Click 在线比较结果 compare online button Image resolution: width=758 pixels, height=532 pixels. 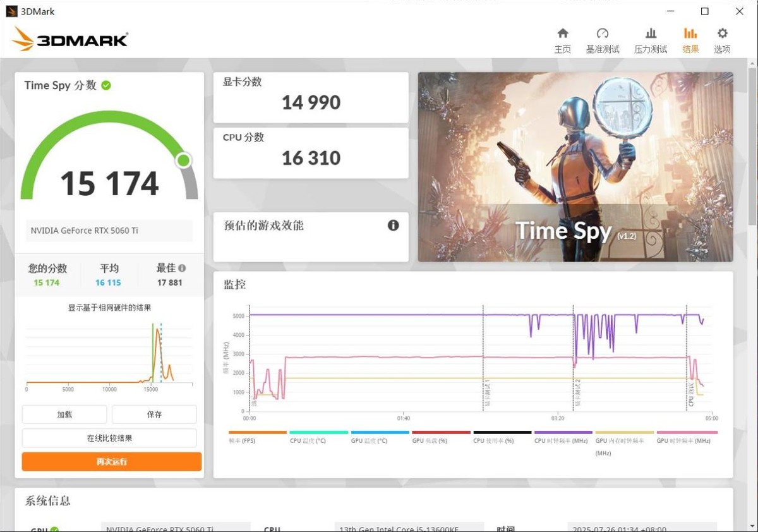point(109,438)
